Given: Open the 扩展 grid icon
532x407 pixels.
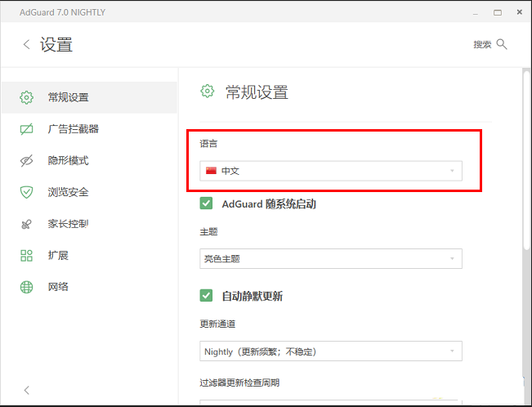Looking at the screenshot, I should [x=26, y=255].
